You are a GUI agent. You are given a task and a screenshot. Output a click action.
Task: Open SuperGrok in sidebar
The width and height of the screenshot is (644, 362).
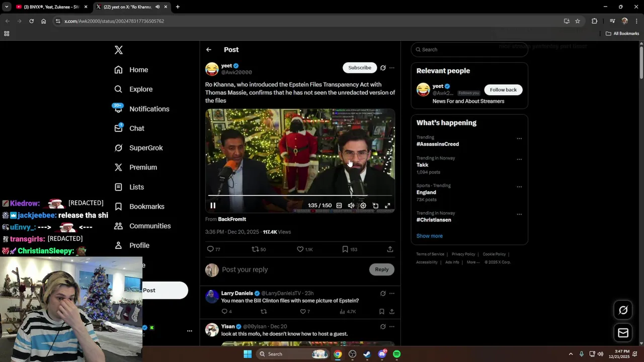pos(138,148)
